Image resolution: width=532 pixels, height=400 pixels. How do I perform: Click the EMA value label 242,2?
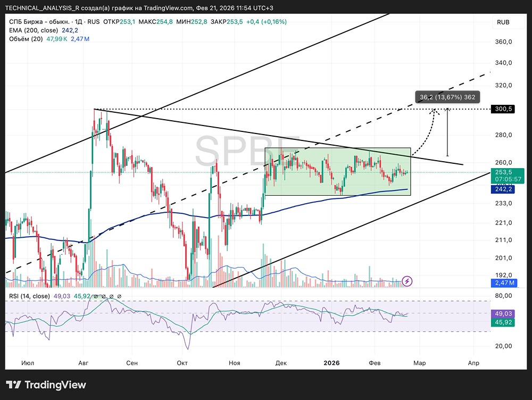[503, 189]
